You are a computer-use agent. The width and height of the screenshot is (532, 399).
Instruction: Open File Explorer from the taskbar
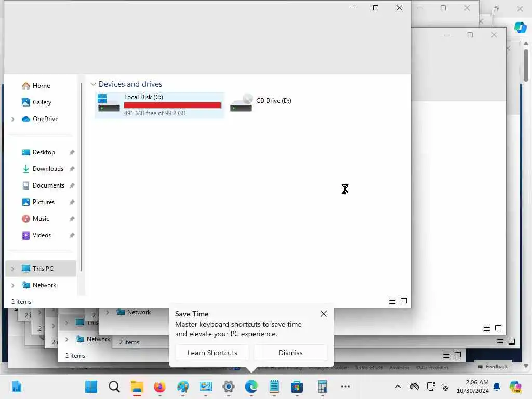[x=137, y=387]
